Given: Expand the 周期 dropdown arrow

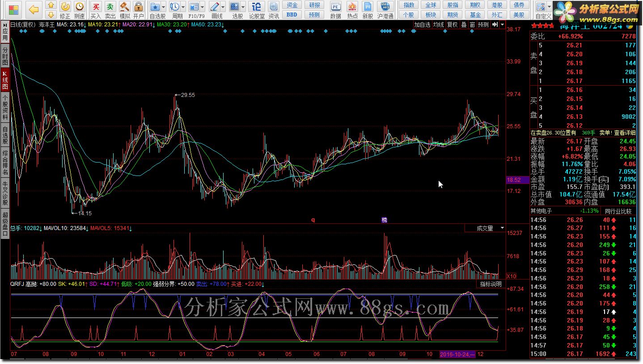Looking at the screenshot, I should pos(183,7).
